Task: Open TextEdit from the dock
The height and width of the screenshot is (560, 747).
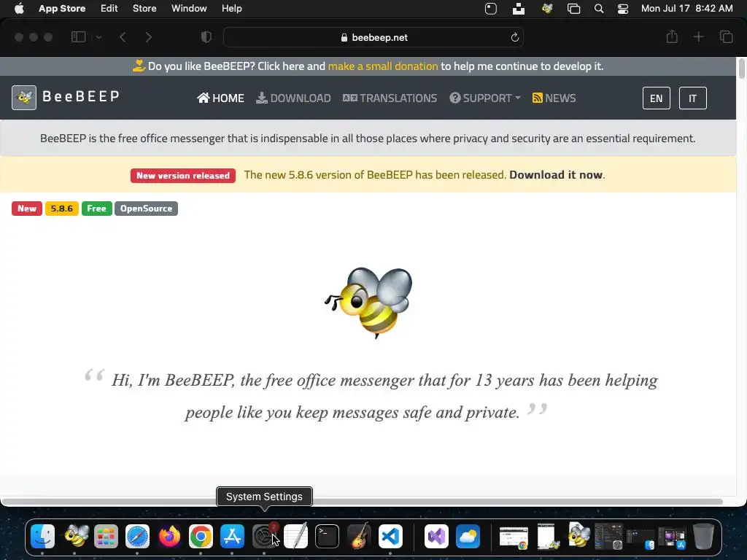Action: 295,536
